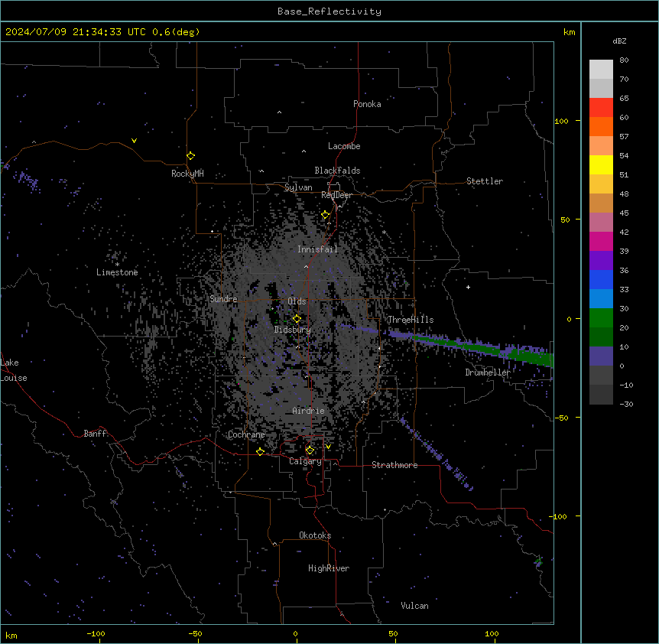Select the yellow diamond marker below RedDeer
659x644 pixels.
click(x=326, y=215)
